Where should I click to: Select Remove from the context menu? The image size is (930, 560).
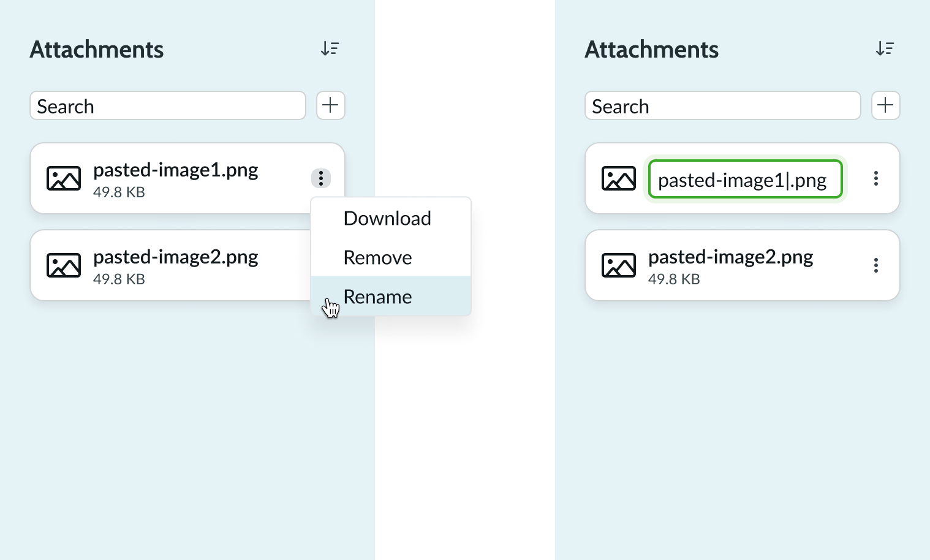pyautogui.click(x=377, y=257)
